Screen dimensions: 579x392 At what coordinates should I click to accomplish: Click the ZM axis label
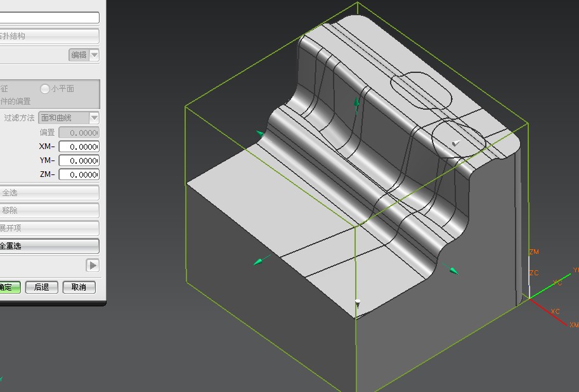(x=534, y=252)
